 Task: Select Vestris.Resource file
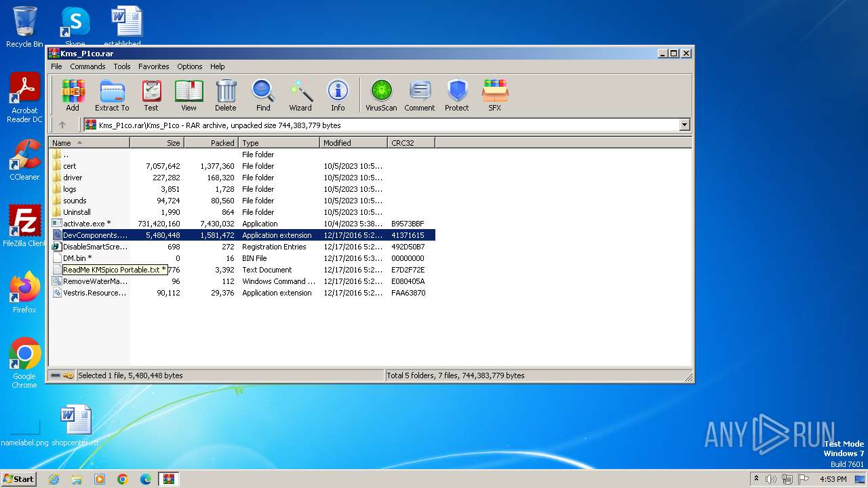[242, 293]
